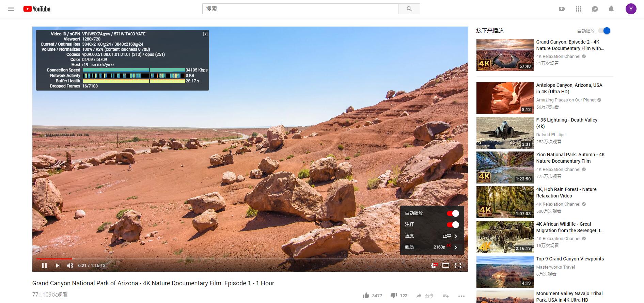Open the hamburger guide menu
The image size is (644, 303).
11,9
